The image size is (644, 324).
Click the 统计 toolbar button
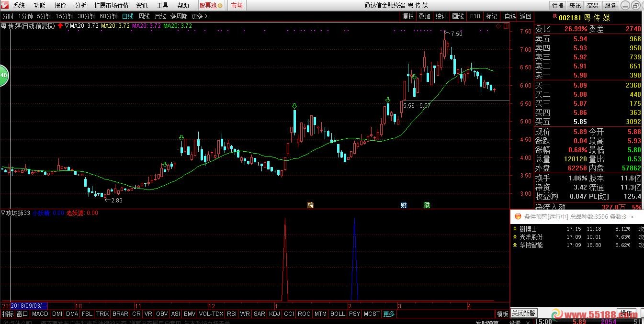(441, 16)
